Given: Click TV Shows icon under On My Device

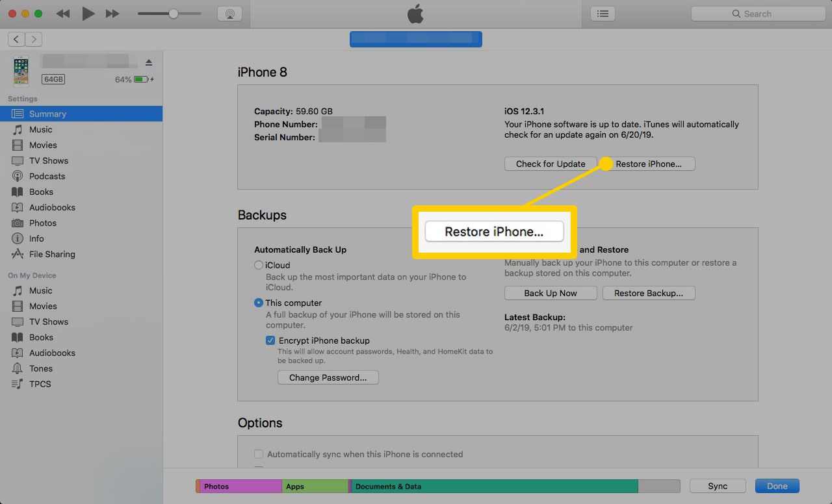Looking at the screenshot, I should [18, 321].
